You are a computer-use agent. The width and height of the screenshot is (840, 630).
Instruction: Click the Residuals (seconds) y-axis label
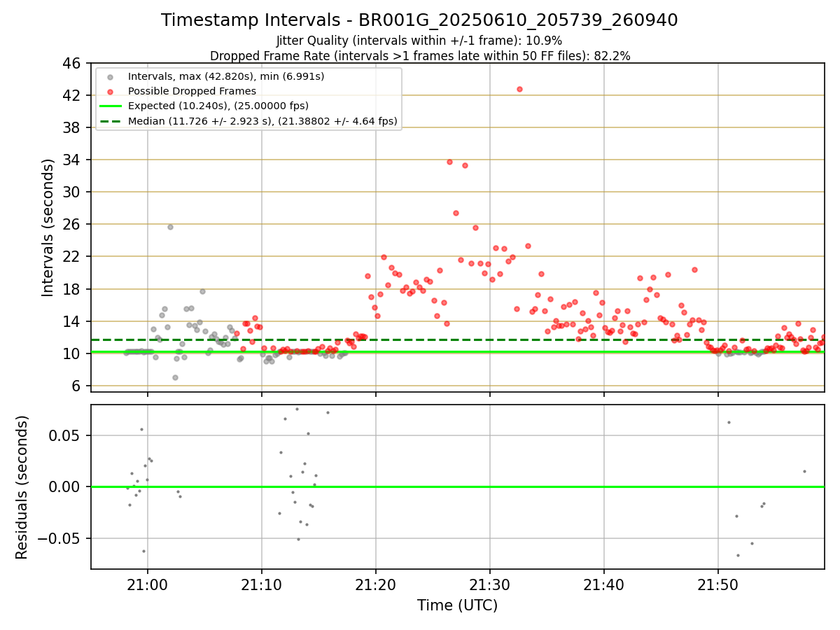point(22,486)
